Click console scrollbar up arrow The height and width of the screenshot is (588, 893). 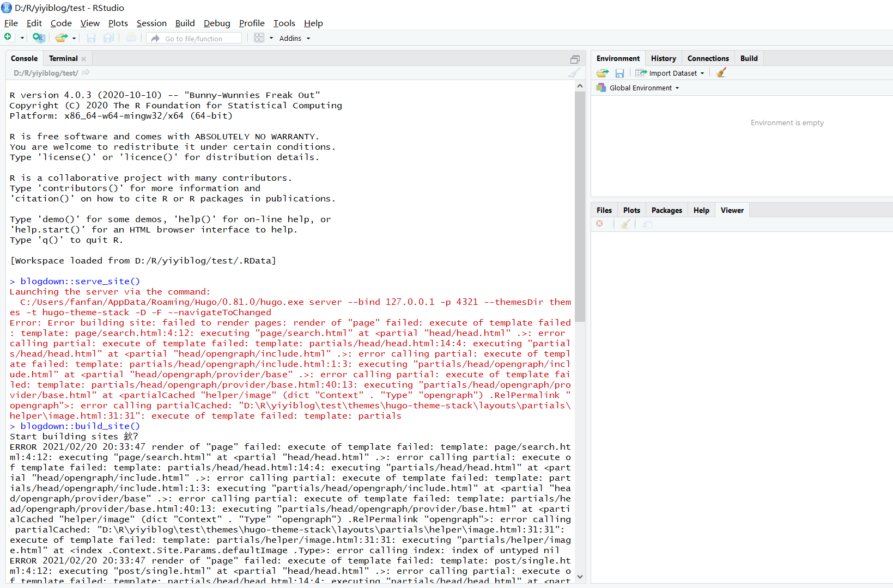pos(580,86)
